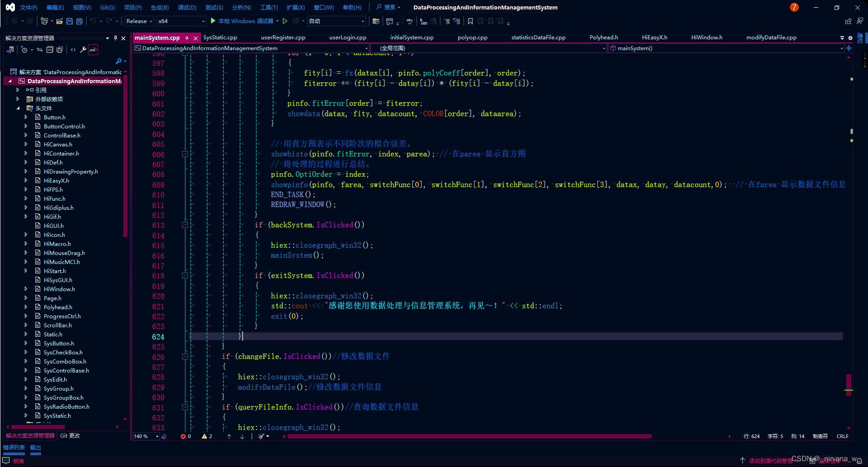The image size is (868, 467).
Task: Click the uncomment selected lines icon
Action: [x=457, y=21]
